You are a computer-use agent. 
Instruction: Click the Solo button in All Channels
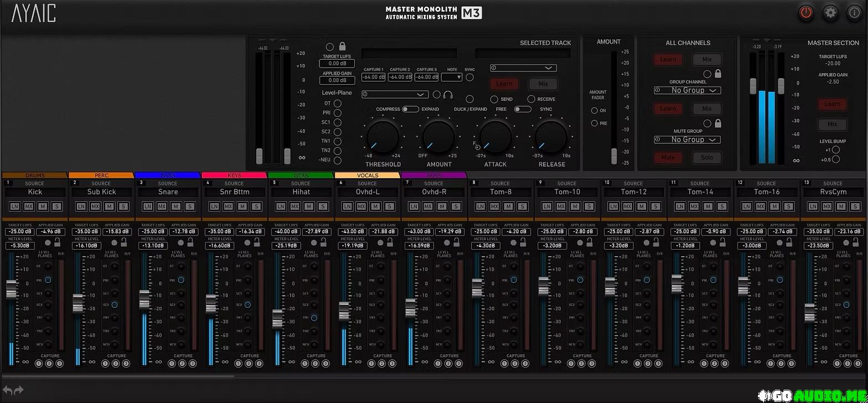click(x=706, y=158)
